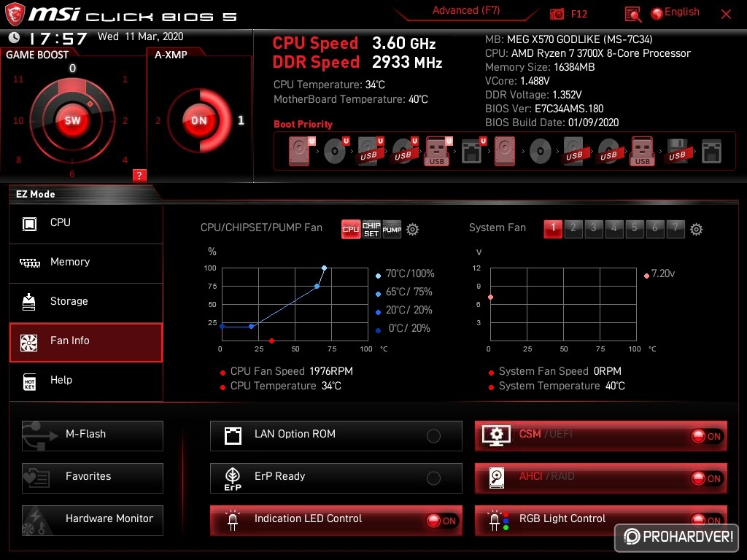
Task: Open the Memory section
Action: [x=86, y=262]
